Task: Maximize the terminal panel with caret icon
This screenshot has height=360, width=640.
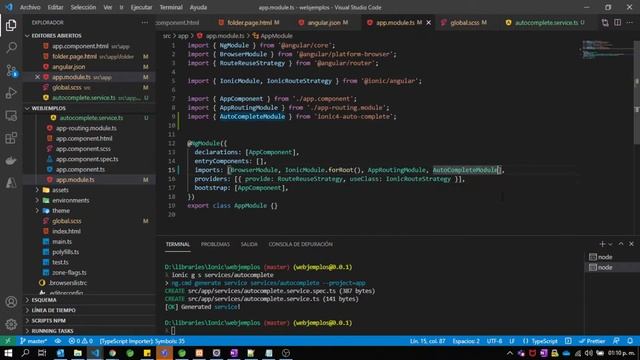Action: pos(621,244)
